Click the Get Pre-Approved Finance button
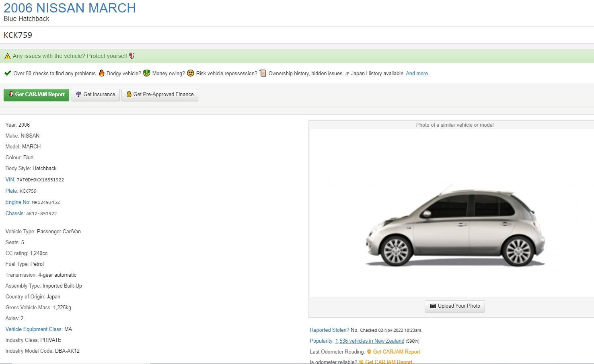The height and width of the screenshot is (364, 594). [x=160, y=95]
